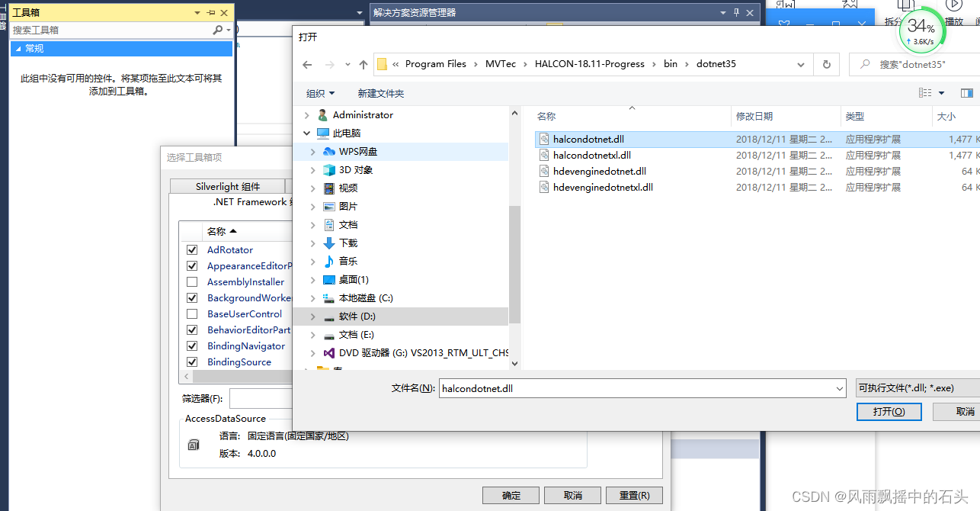980x511 pixels.
Task: Sort by 类型 column header
Action: point(855,116)
